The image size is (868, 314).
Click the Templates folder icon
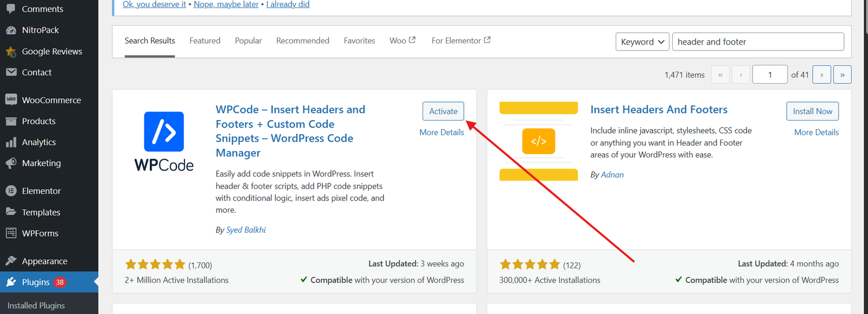click(11, 212)
